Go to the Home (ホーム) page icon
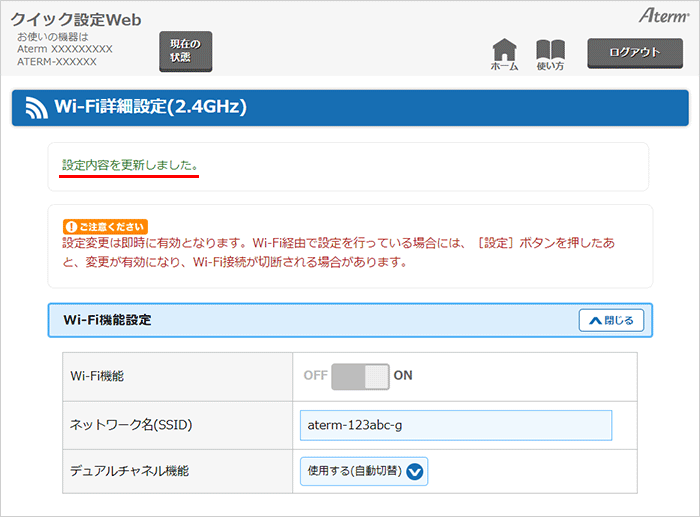Viewport: 700px width, 517px height. coord(505,51)
